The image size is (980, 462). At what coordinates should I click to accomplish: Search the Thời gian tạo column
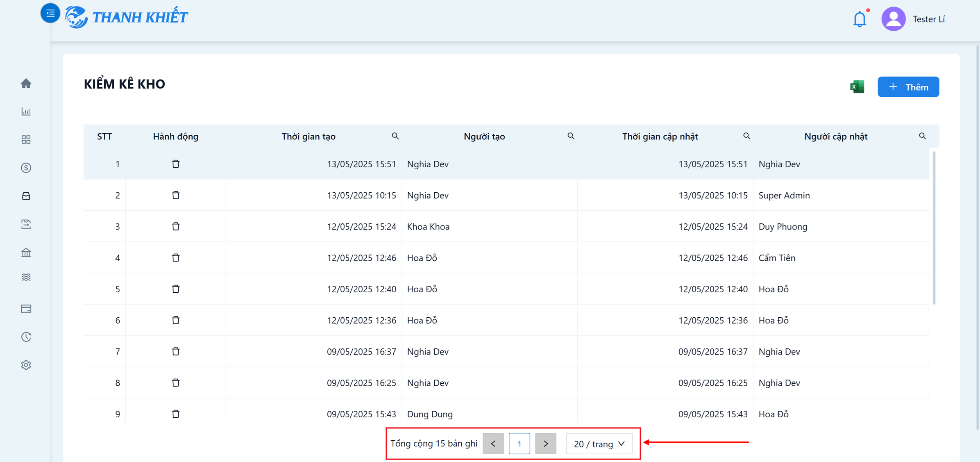[x=395, y=136]
